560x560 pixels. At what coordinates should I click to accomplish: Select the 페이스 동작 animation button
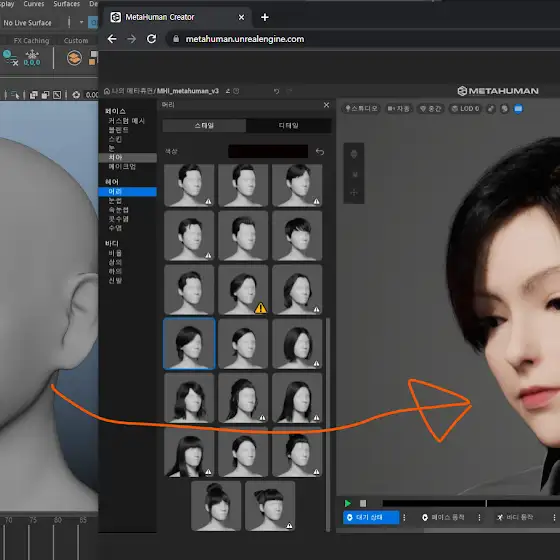tap(443, 518)
